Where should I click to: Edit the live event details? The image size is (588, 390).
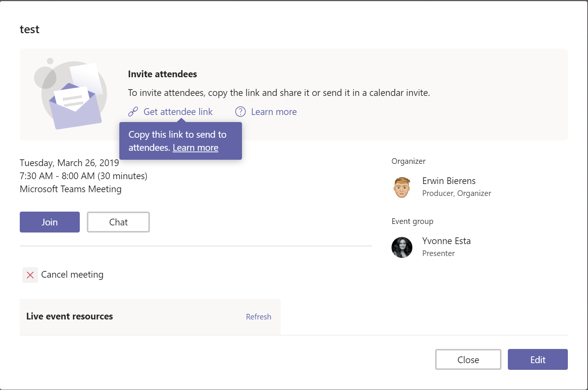click(537, 360)
